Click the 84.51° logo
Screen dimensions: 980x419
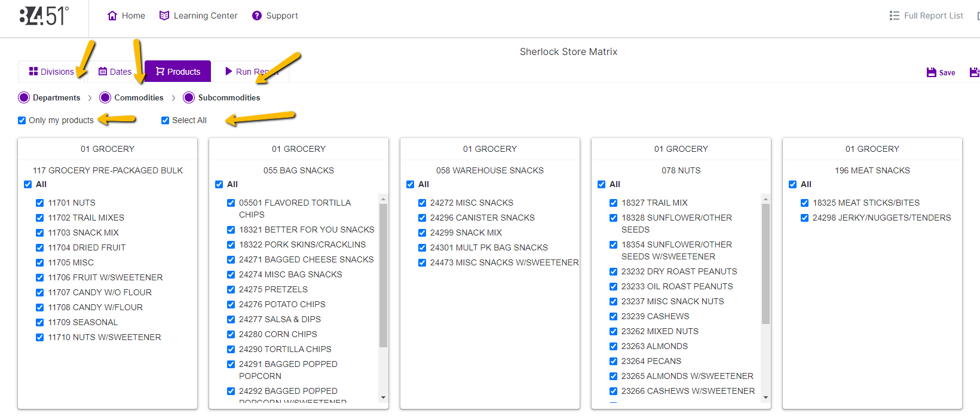click(x=44, y=16)
